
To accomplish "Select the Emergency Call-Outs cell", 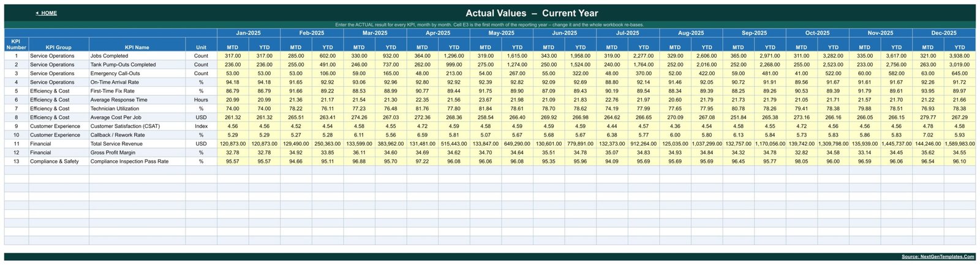I will coord(137,73).
